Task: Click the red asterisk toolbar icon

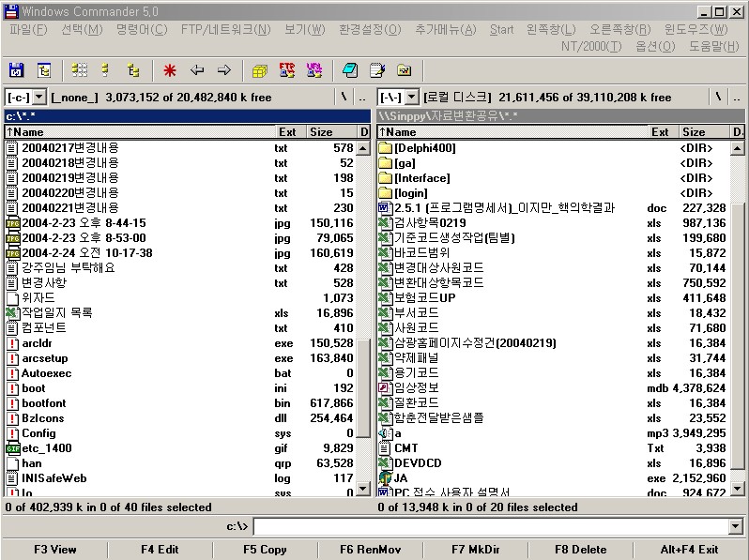Action: click(x=170, y=70)
